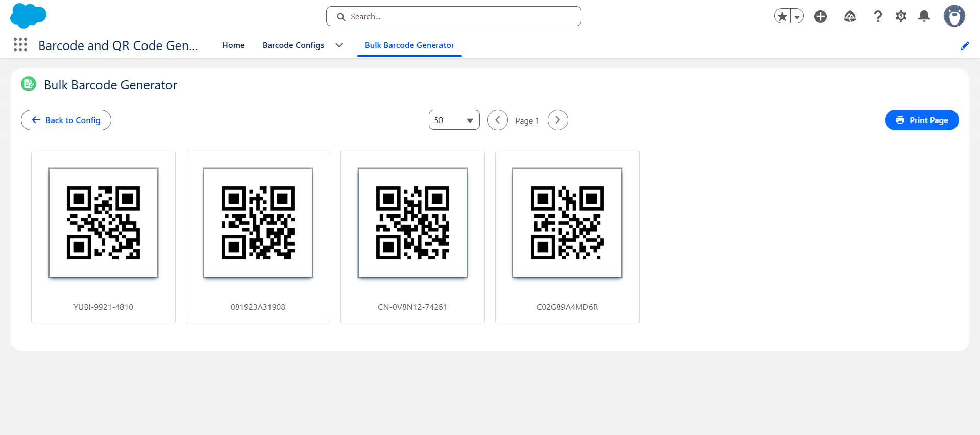The width and height of the screenshot is (980, 435).
Task: Click the CN-0V8N12-74261 label text
Action: click(x=412, y=307)
